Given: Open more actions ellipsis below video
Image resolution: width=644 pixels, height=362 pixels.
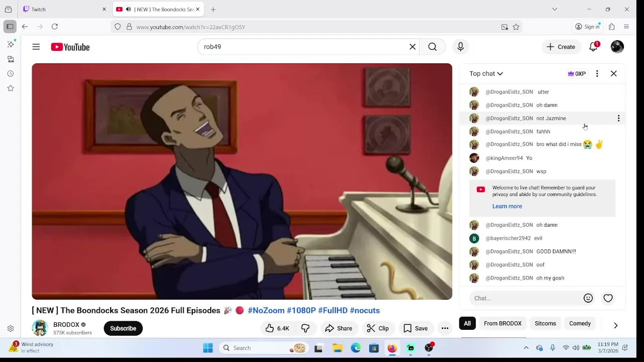Looking at the screenshot, I should pos(445,328).
